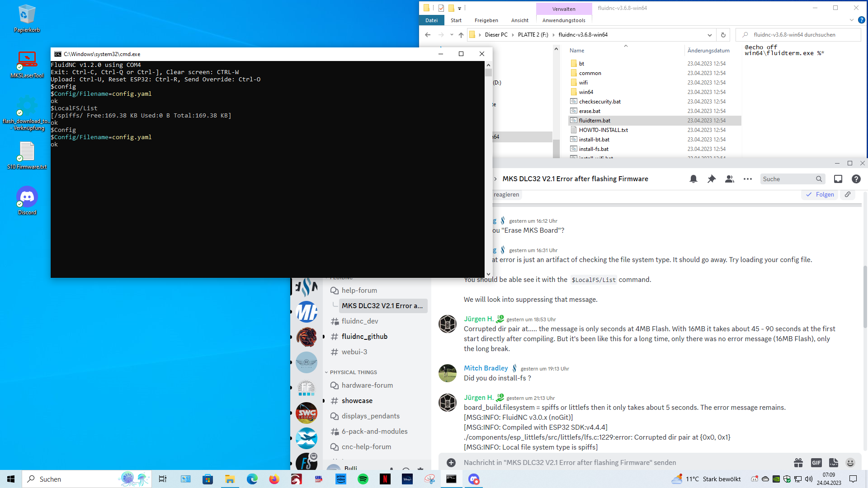Open the volume slider from the system tray
This screenshot has width=868, height=488.
[808, 479]
